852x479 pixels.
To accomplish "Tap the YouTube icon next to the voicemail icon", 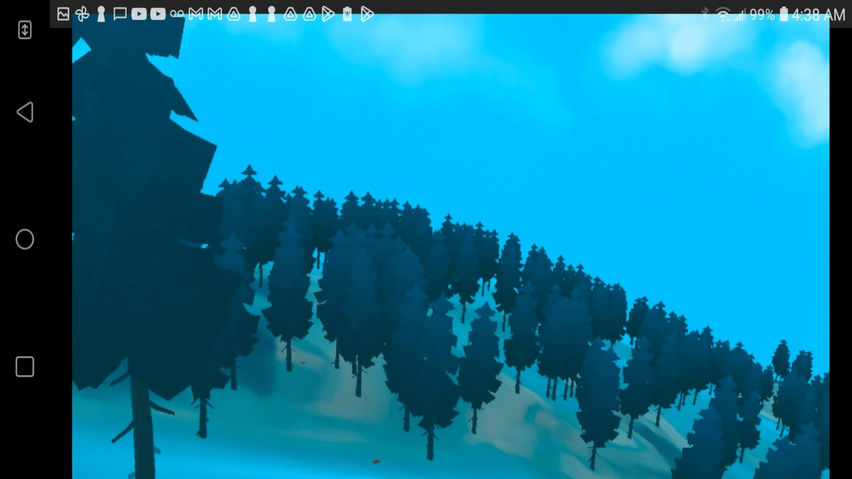I will click(x=158, y=14).
